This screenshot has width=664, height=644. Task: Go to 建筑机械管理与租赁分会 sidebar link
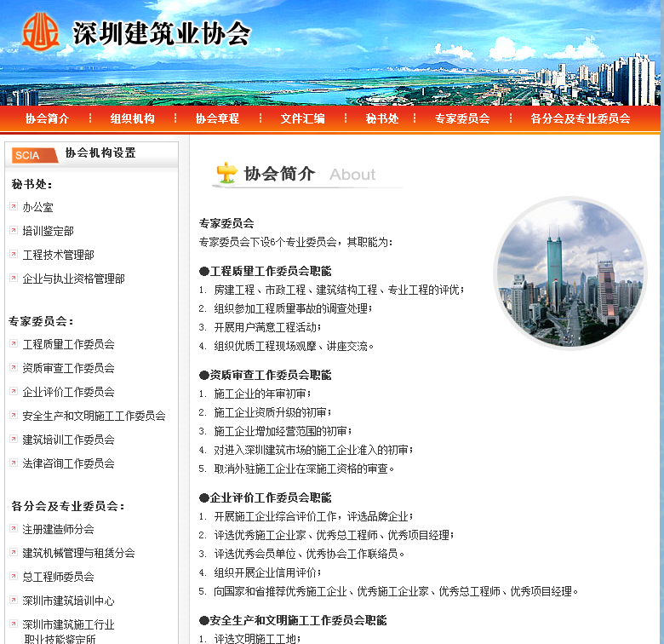tap(78, 553)
